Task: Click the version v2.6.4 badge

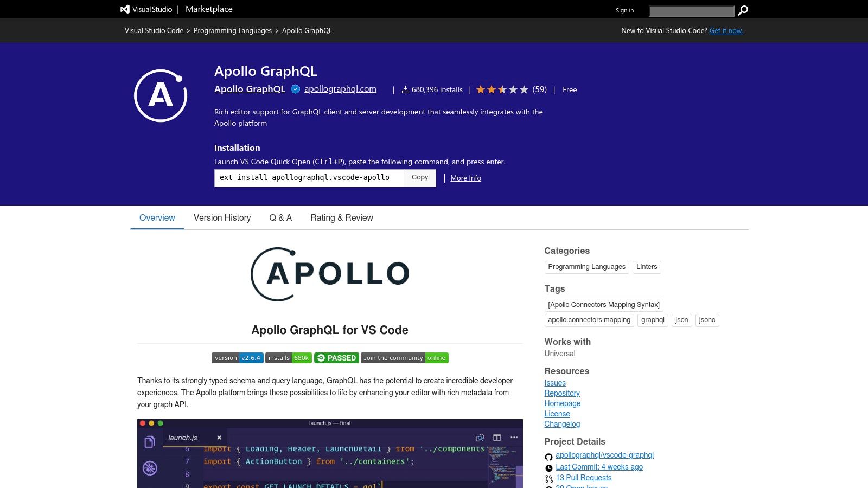Action: [x=237, y=358]
